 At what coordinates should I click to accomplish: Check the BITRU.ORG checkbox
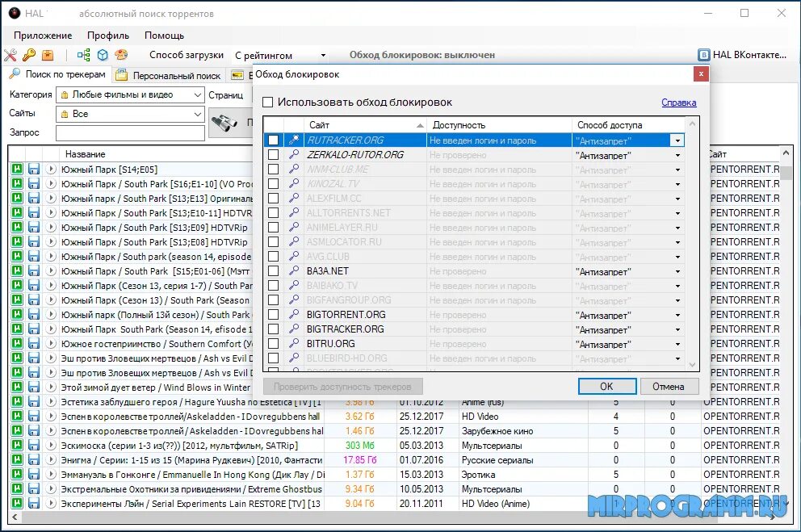273,344
